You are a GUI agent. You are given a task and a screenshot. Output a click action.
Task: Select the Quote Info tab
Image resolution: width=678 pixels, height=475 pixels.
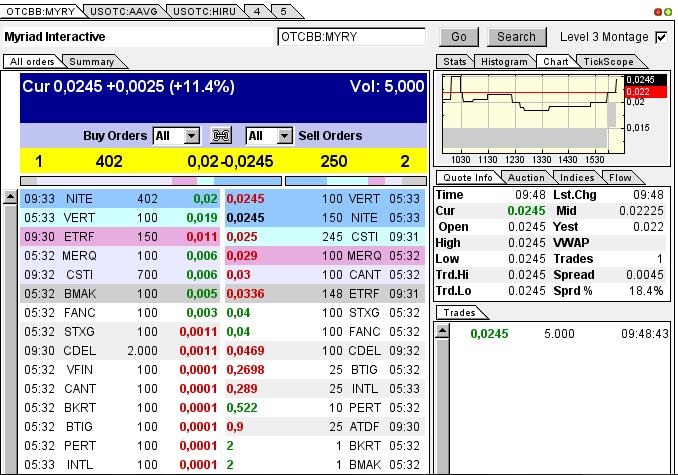point(468,178)
